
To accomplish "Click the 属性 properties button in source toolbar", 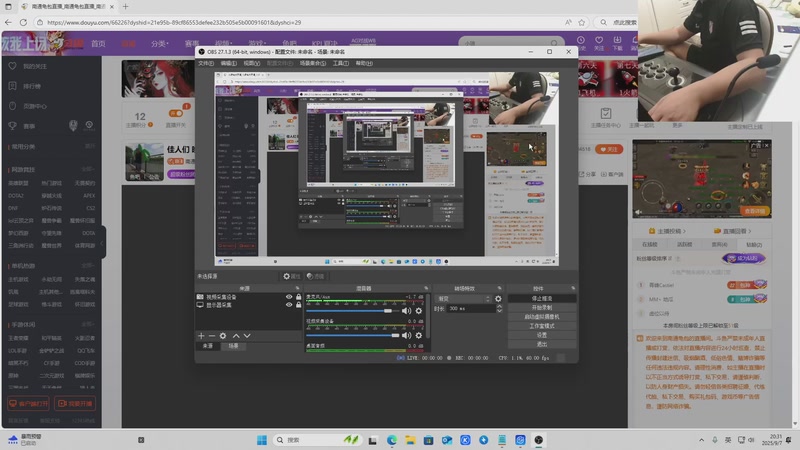I will point(292,276).
